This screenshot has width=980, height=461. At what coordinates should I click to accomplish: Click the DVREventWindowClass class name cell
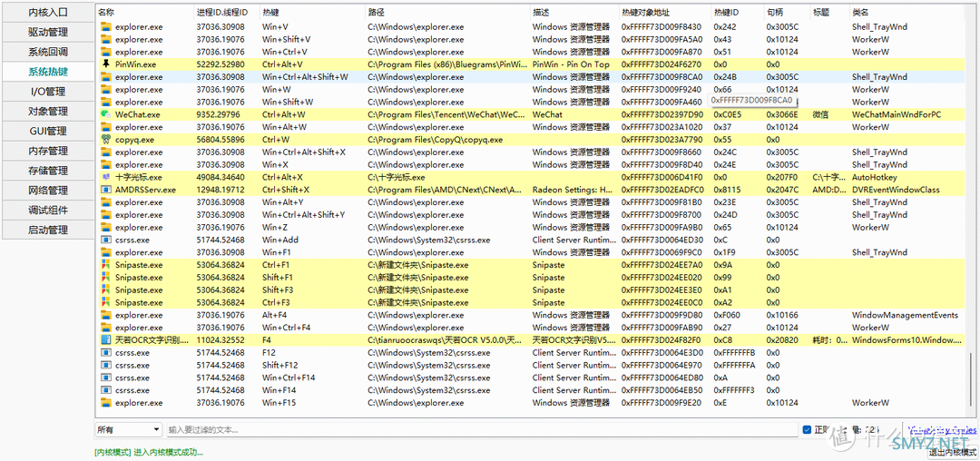click(x=897, y=190)
